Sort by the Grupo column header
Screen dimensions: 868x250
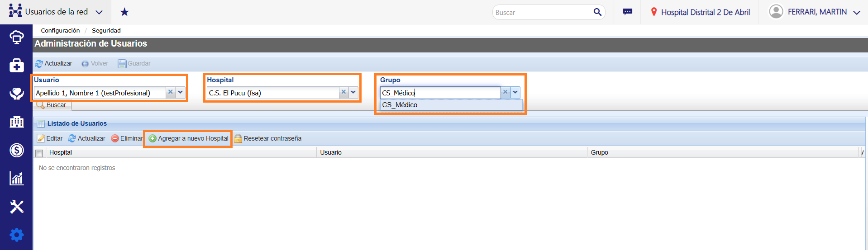point(722,152)
